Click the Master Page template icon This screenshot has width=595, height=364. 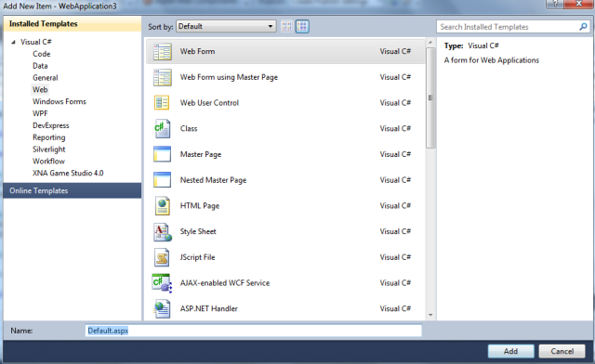point(162,154)
